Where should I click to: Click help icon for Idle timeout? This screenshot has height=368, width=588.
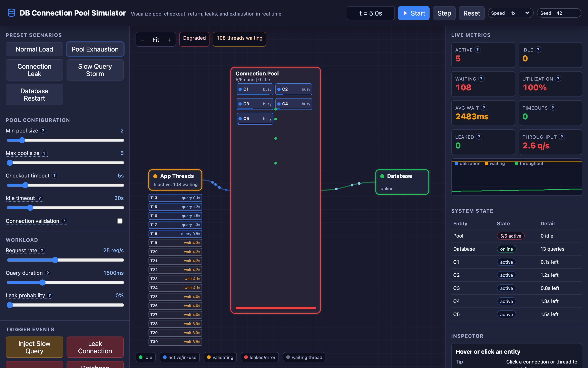tap(40, 198)
